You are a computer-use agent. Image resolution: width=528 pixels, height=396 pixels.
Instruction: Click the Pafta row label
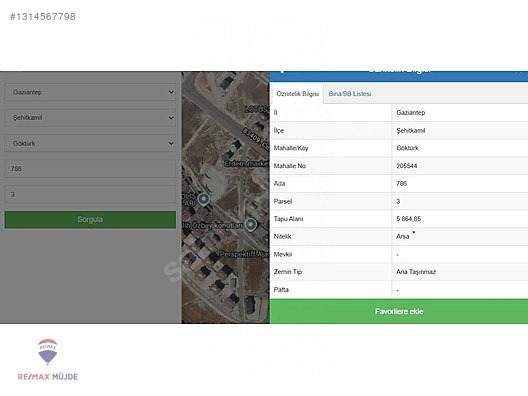[x=281, y=290]
